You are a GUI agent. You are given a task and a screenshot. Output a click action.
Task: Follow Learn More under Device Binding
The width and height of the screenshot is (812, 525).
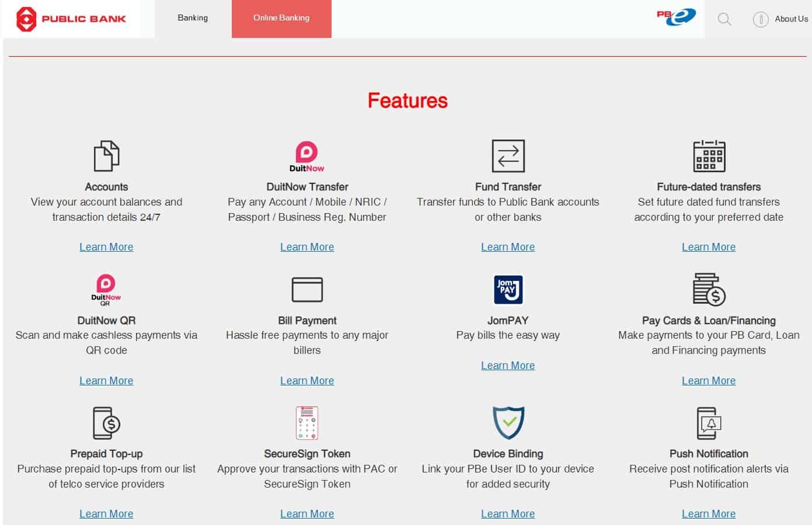(x=508, y=514)
